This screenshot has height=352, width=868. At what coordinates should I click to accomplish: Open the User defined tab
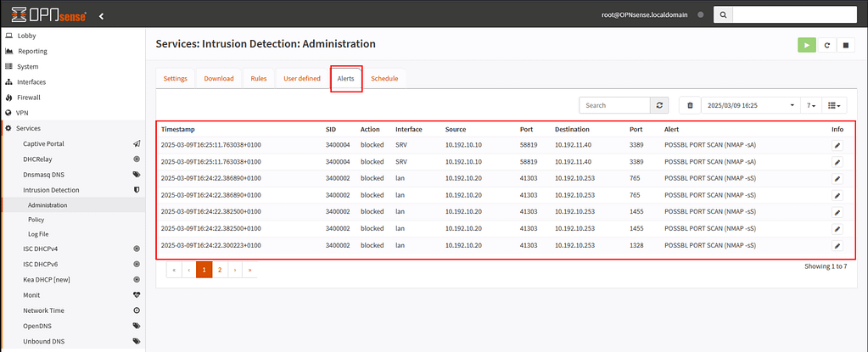click(x=302, y=79)
